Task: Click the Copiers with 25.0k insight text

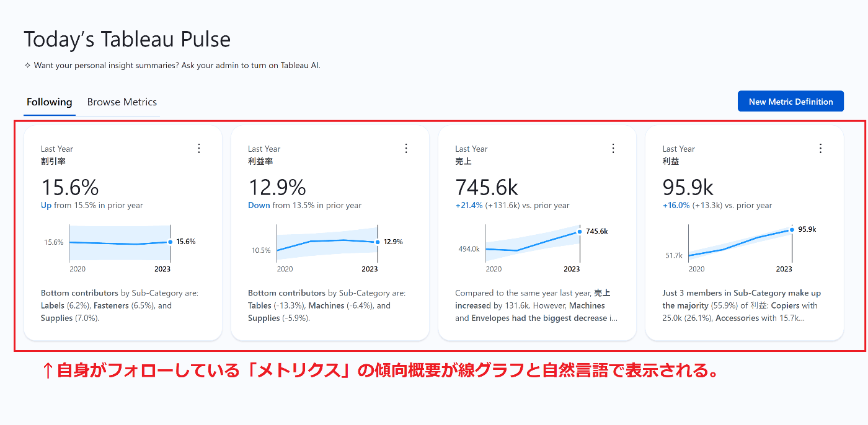Action: (x=742, y=305)
